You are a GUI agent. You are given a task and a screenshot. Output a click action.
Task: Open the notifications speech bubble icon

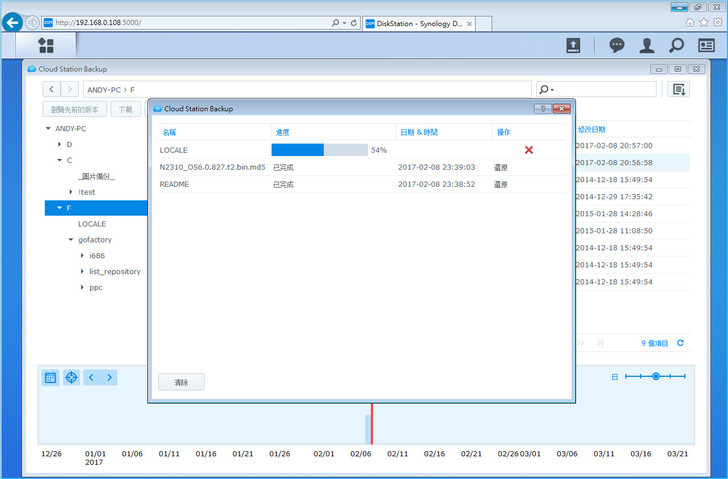tap(617, 45)
